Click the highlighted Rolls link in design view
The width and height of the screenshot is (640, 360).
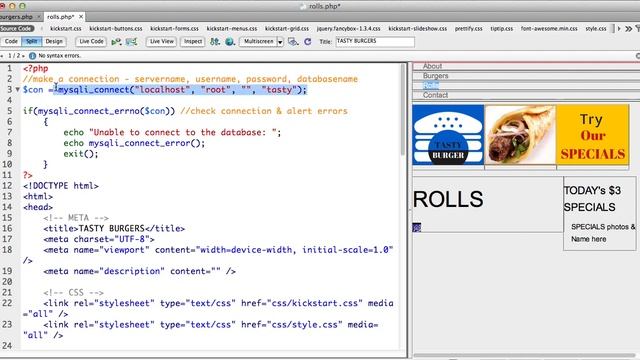click(431, 85)
